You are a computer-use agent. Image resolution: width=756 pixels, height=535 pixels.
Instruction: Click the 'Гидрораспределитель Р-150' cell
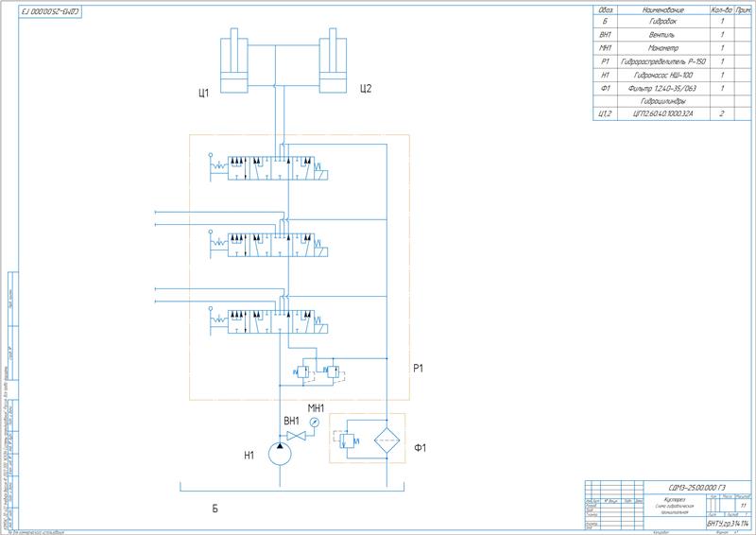[663, 61]
